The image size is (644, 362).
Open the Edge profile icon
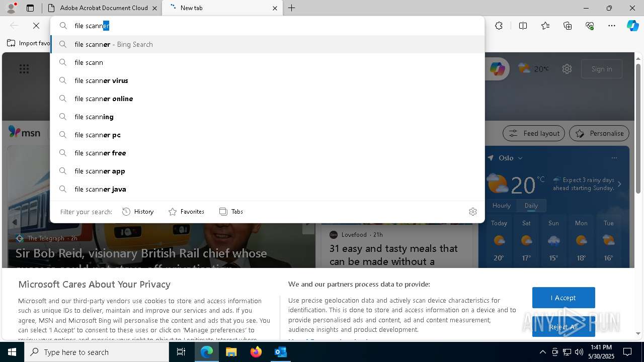click(x=11, y=8)
